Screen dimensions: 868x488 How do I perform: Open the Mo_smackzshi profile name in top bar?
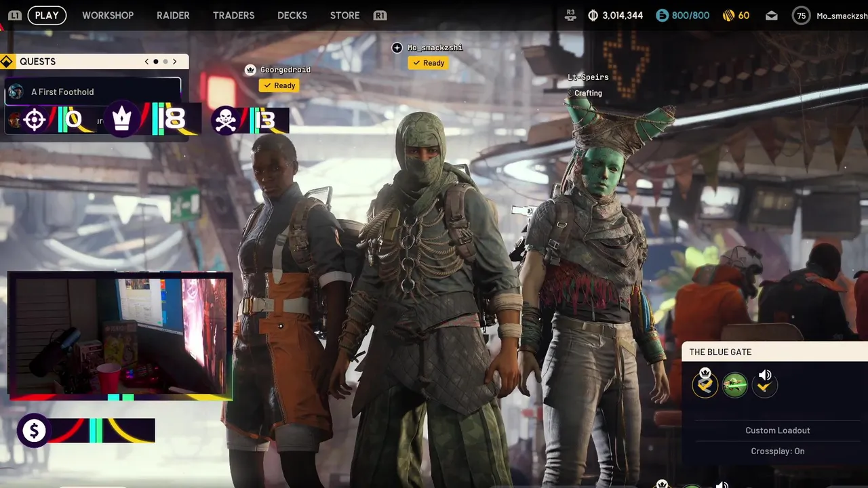click(x=842, y=16)
